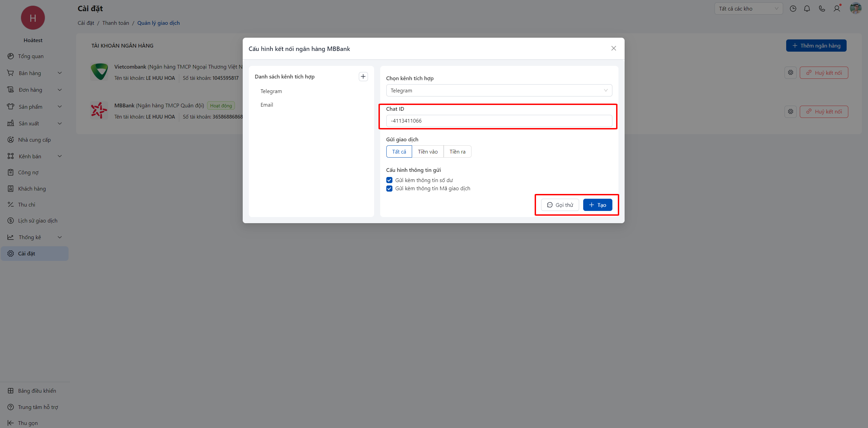Open the Tất cả các kho dropdown
The height and width of the screenshot is (428, 868).
tap(748, 9)
